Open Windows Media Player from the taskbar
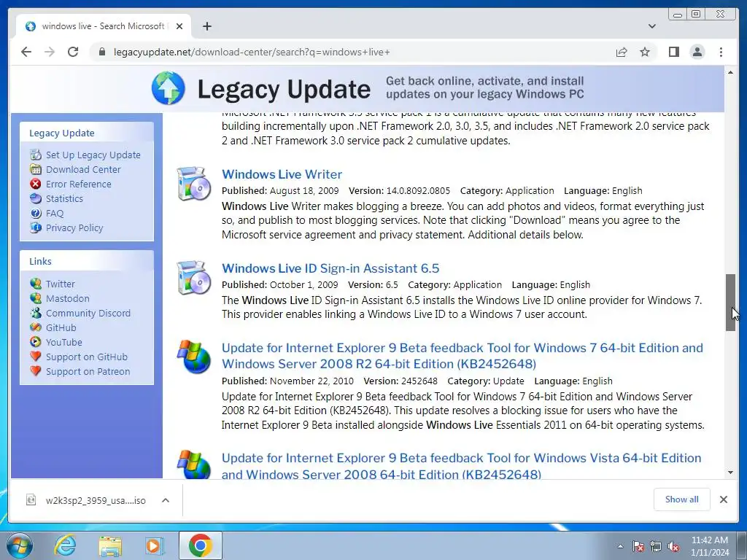 (155, 545)
